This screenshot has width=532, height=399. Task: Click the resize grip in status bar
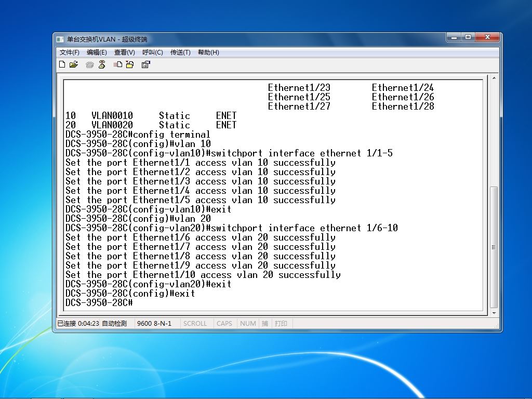(x=496, y=326)
